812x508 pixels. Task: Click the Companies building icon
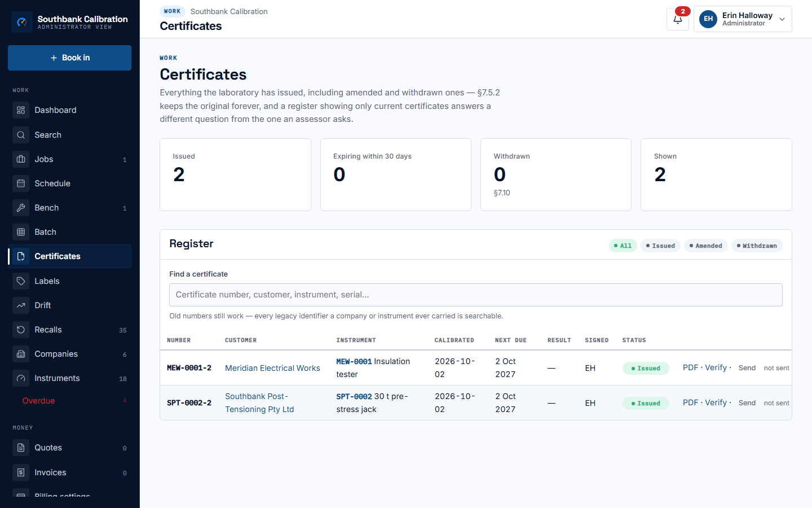pyautogui.click(x=21, y=354)
